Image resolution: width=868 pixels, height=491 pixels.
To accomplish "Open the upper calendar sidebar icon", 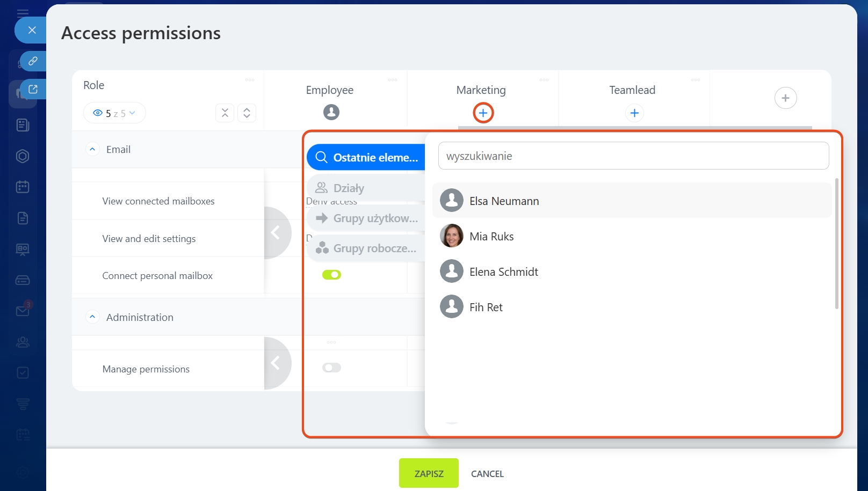I will (x=23, y=187).
